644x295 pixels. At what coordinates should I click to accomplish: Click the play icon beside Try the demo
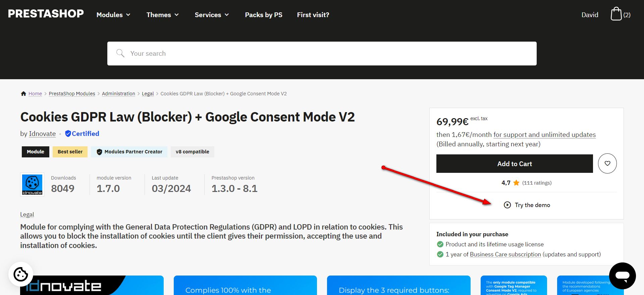507,205
